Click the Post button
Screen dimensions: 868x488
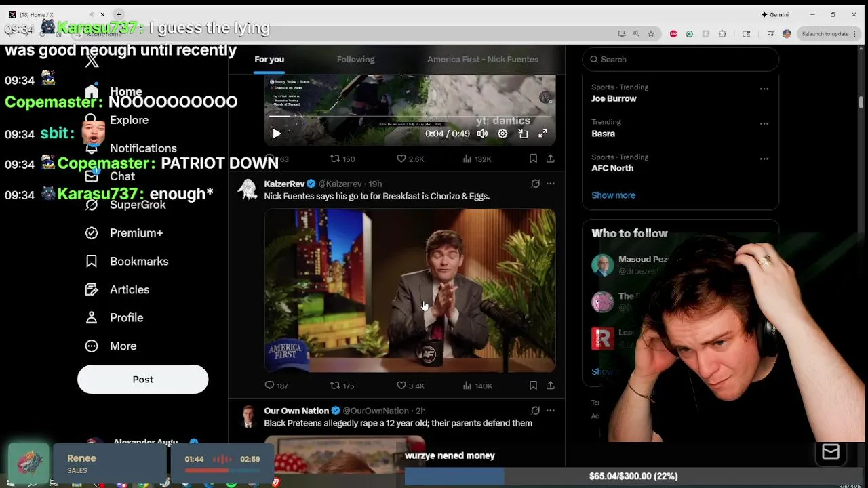(142, 380)
